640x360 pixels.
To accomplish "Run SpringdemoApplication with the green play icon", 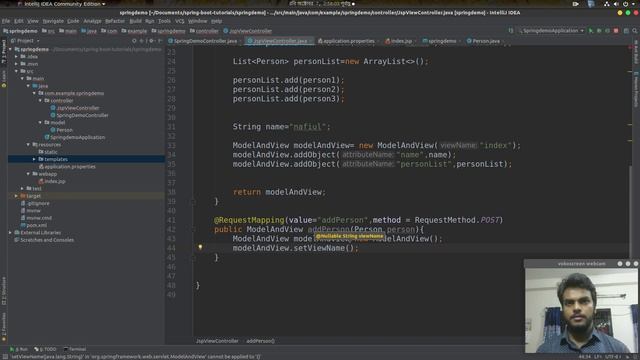I will [591, 31].
